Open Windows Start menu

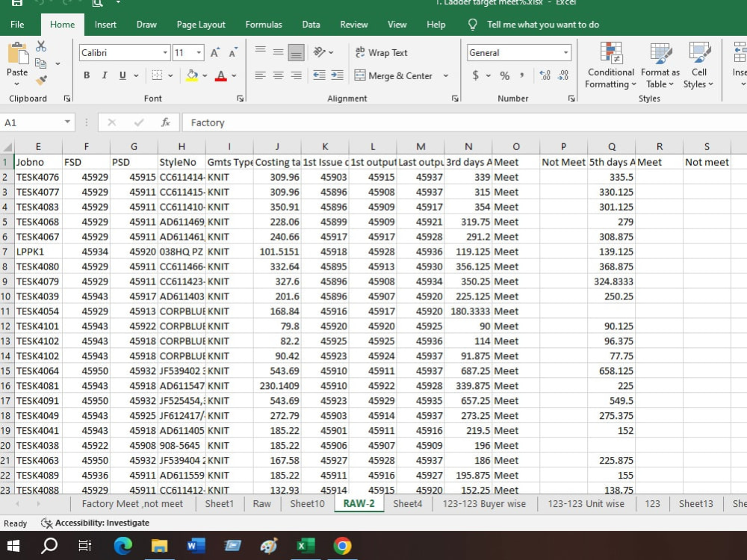(13, 546)
